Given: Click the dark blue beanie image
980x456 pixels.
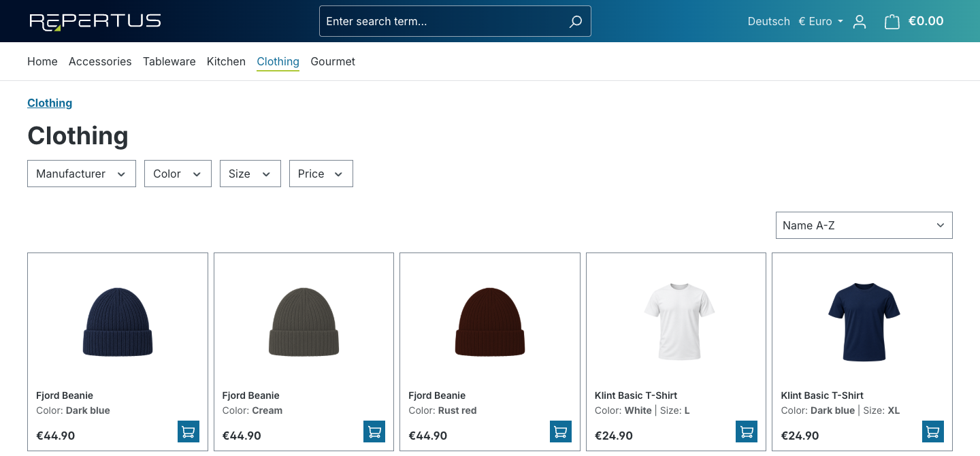Looking at the screenshot, I should click(118, 322).
